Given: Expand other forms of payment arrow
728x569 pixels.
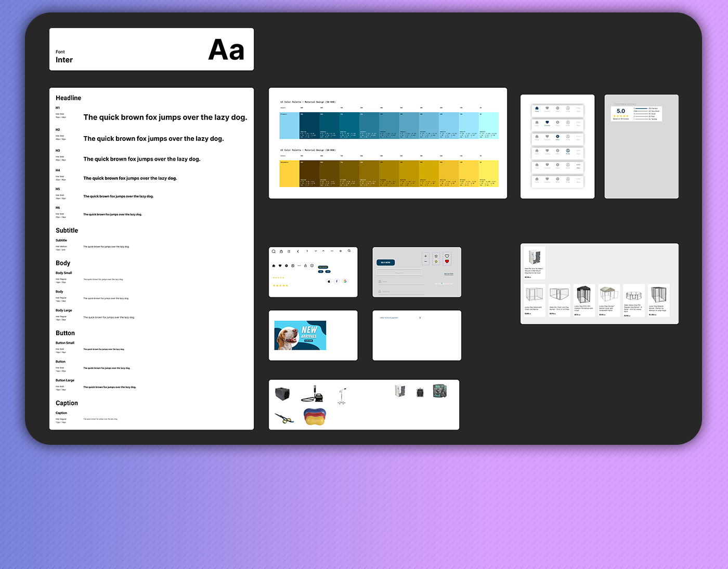Looking at the screenshot, I should point(420,317).
